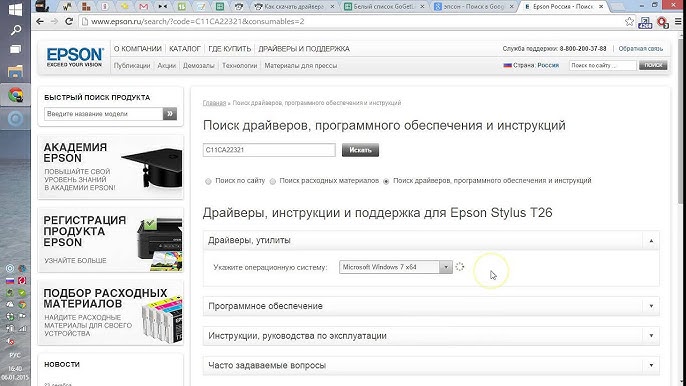Click the 'Искать' search button
This screenshot has width=686, height=386.
360,150
